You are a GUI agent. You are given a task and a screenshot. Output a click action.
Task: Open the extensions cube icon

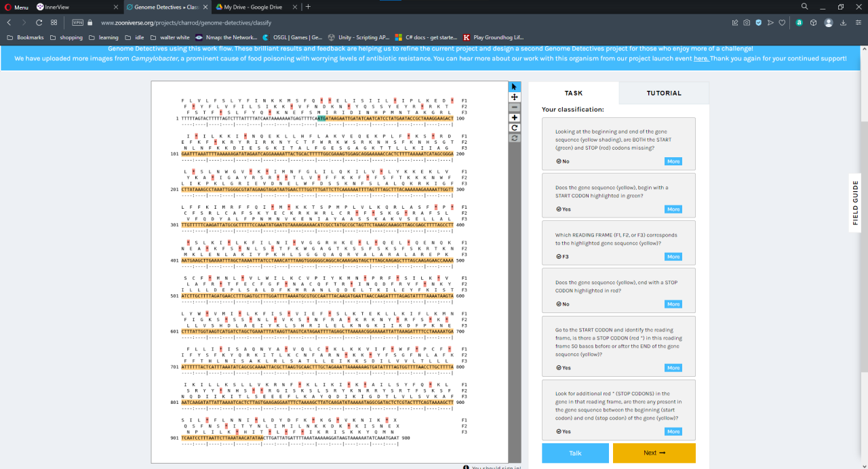[x=813, y=22]
